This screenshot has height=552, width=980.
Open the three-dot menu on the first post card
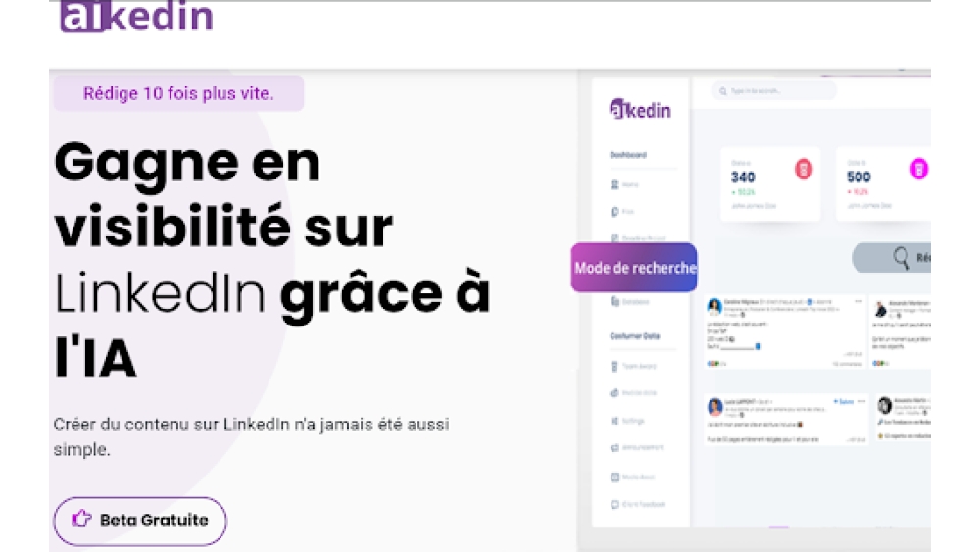pos(858,301)
